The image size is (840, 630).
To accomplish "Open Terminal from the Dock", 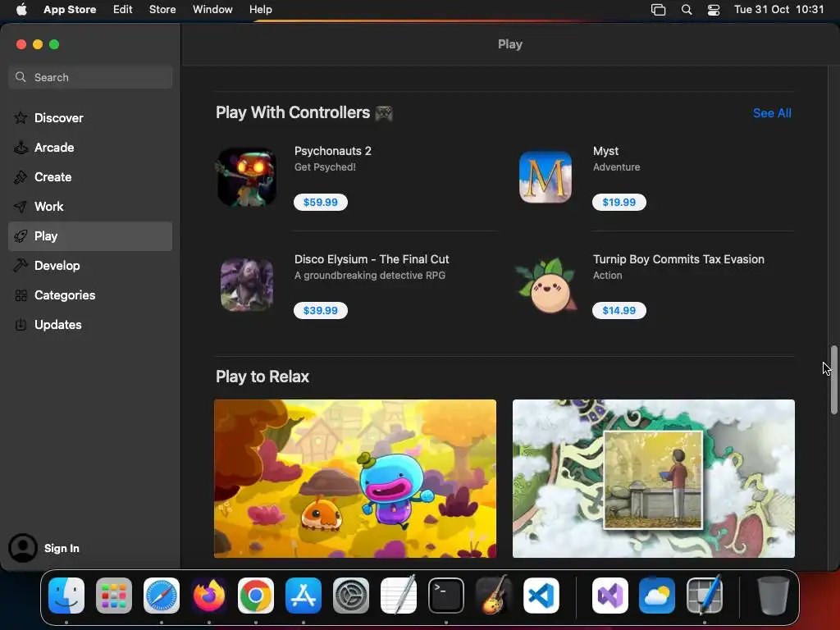I will (x=446, y=596).
